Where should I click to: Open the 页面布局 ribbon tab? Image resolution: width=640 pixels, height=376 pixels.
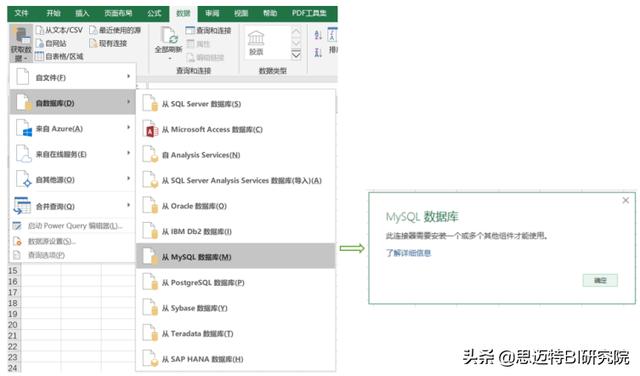coord(118,13)
